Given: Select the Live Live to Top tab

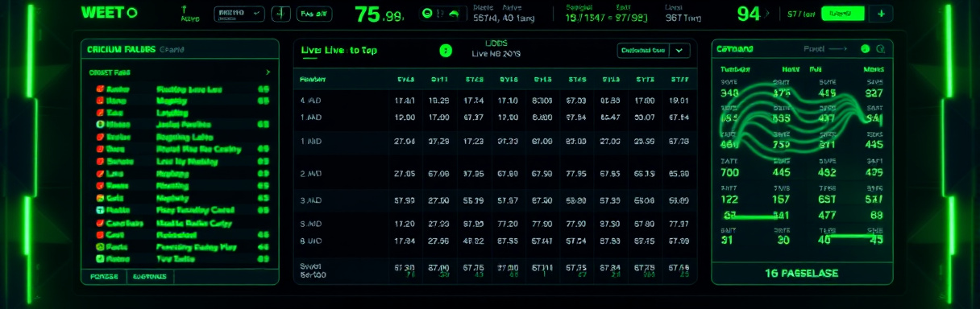Looking at the screenshot, I should click(338, 50).
